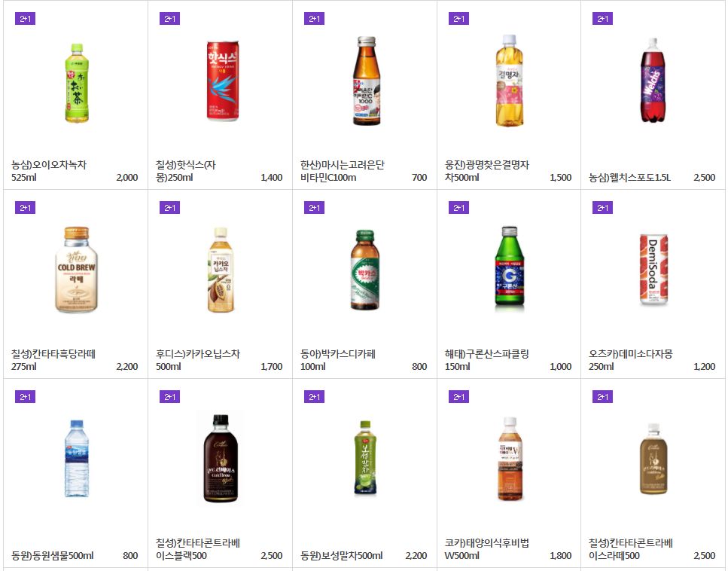Open the 태양의식후비법 W bottle image

[x=510, y=459]
